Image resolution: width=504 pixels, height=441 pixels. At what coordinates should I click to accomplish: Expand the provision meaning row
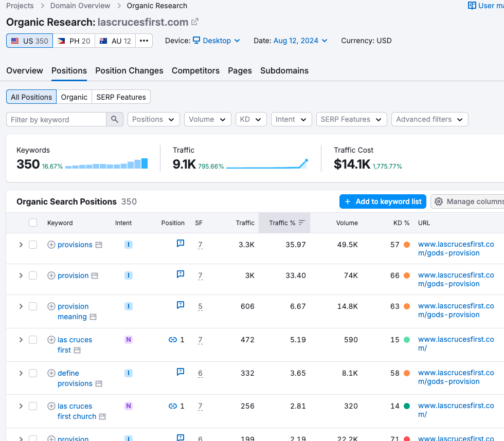pyautogui.click(x=21, y=306)
